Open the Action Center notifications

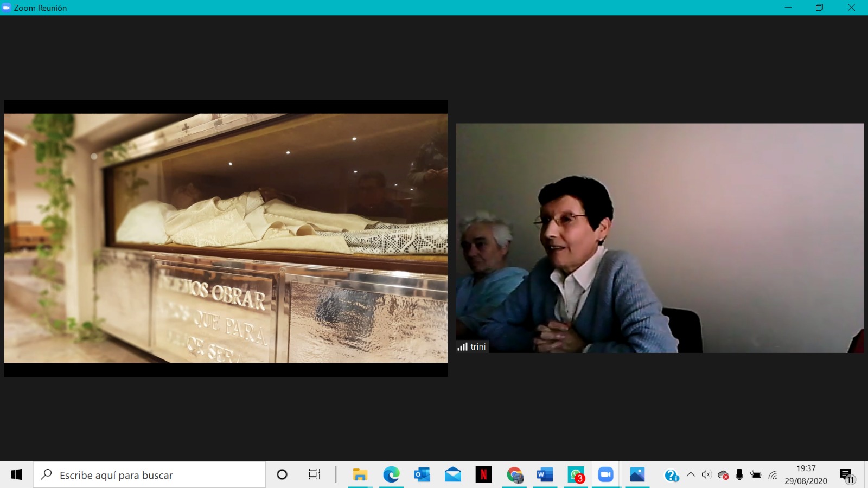click(846, 476)
